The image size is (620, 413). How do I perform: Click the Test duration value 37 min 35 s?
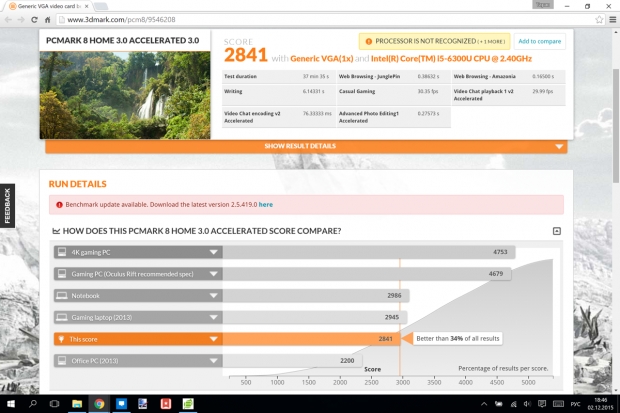[x=316, y=76]
